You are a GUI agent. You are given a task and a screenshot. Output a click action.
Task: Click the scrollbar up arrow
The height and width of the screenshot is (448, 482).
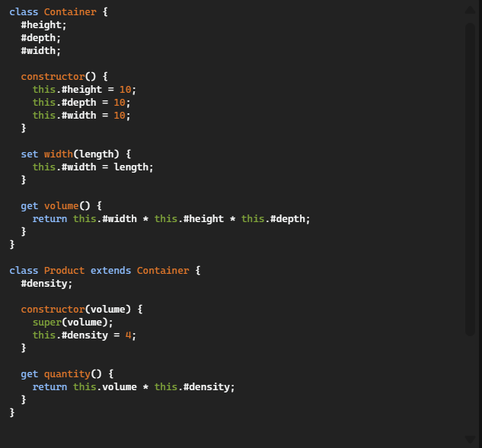[470, 10]
